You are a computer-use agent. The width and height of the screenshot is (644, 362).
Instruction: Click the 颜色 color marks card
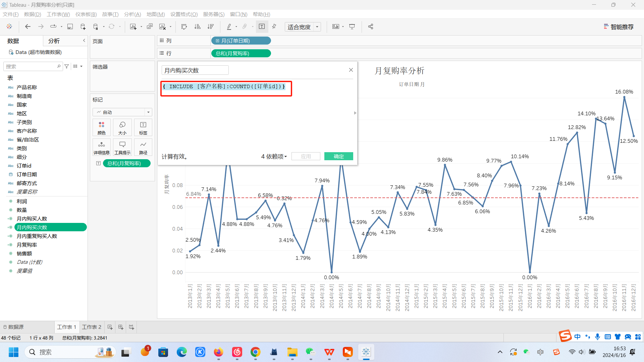click(101, 127)
